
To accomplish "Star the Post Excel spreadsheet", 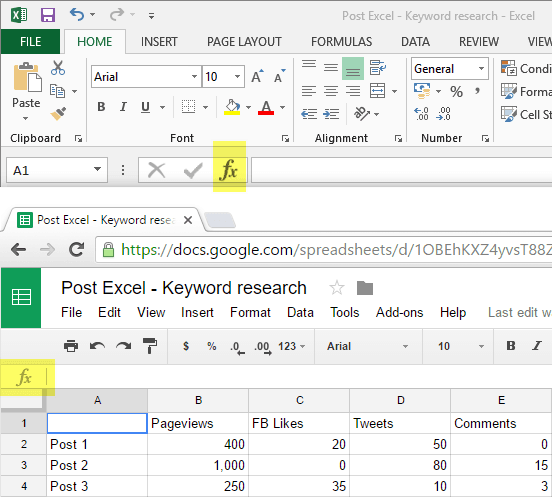I will point(337,288).
